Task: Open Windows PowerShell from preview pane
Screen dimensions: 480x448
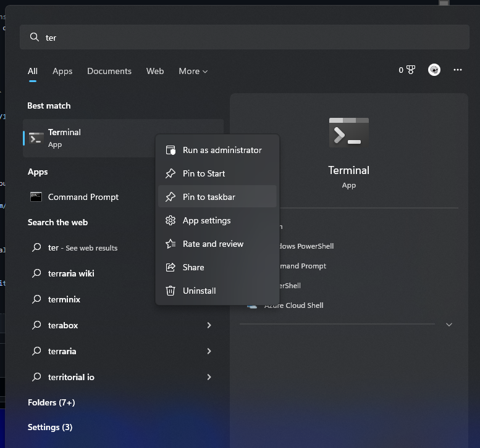Action: (306, 246)
